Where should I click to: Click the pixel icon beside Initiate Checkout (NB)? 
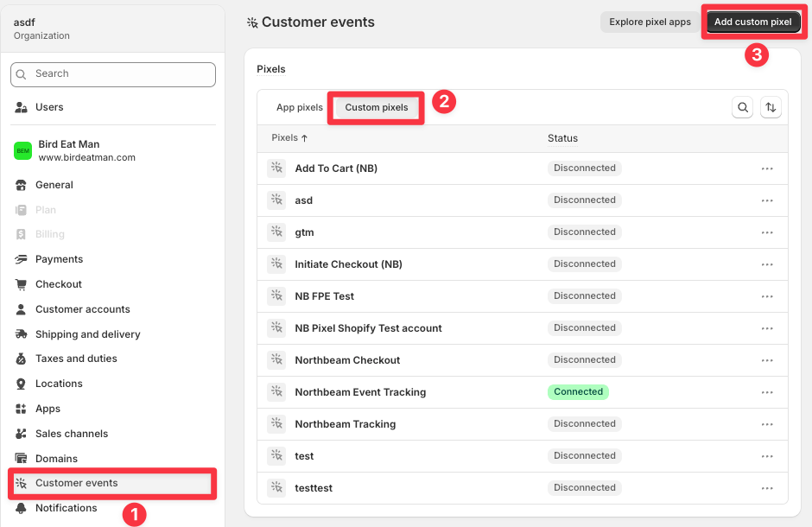(x=276, y=264)
